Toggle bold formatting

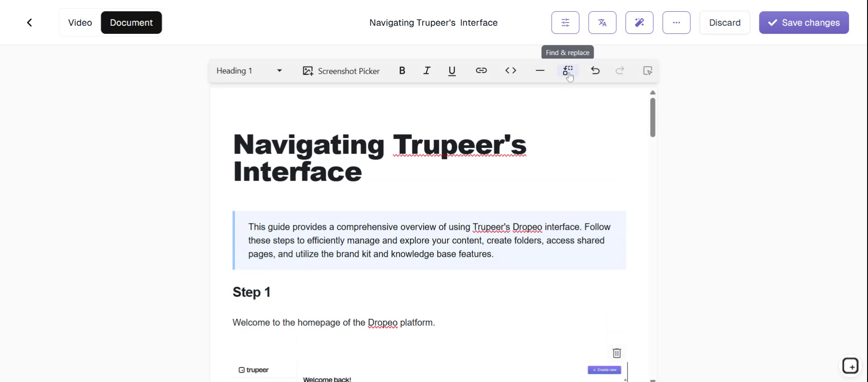[402, 71]
